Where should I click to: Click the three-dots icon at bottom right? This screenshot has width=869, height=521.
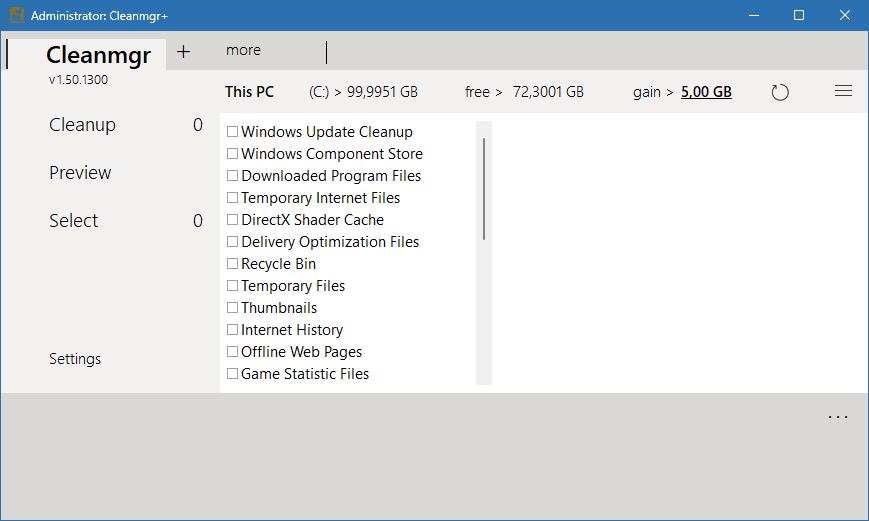pos(837,417)
